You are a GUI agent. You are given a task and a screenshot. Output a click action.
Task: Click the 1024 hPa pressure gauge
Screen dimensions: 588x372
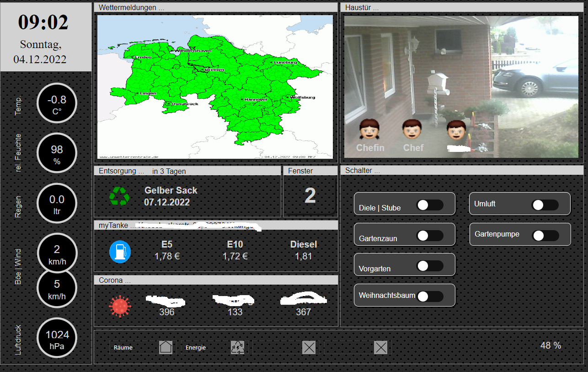click(x=57, y=338)
